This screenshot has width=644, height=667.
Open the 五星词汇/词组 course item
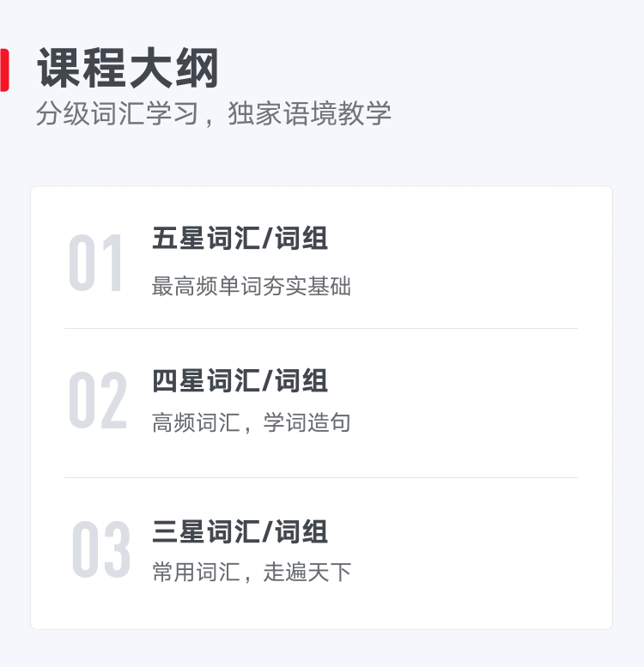(240, 238)
